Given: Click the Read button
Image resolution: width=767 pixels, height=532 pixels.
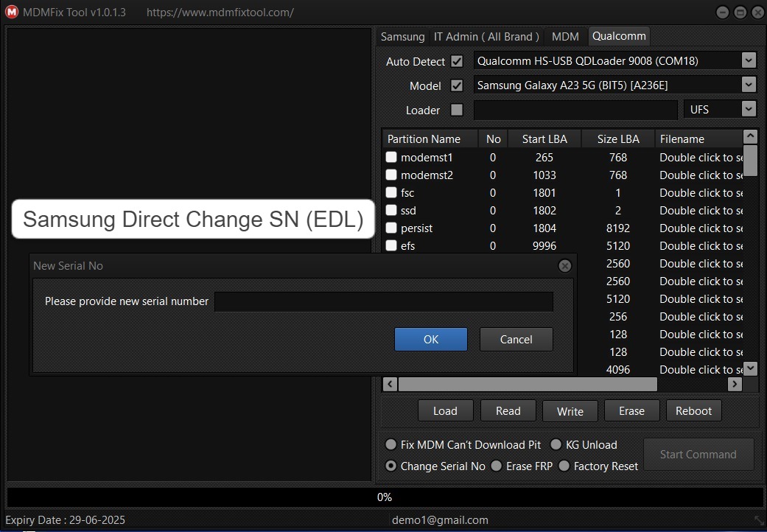Looking at the screenshot, I should [508, 410].
